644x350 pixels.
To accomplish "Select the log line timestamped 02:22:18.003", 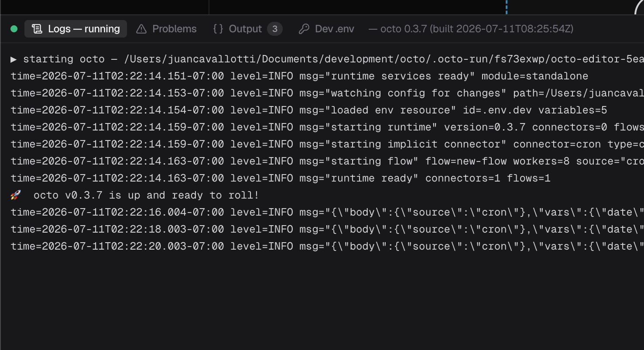I will point(327,229).
